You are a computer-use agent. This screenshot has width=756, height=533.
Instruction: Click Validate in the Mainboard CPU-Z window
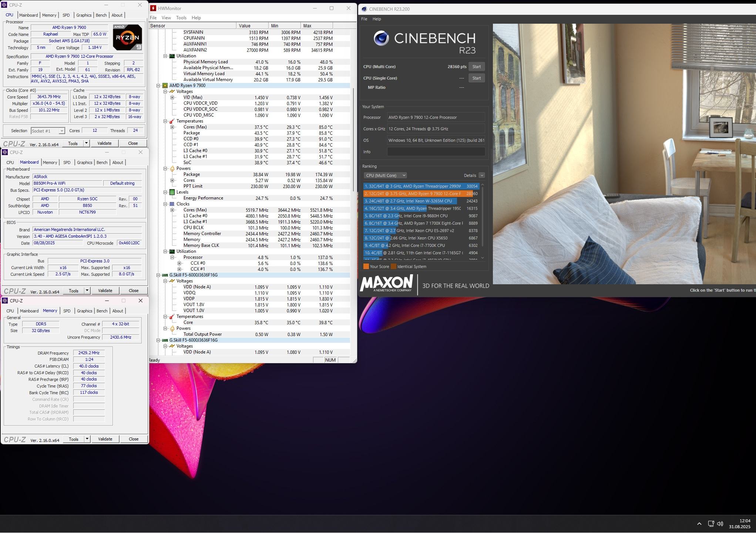[x=105, y=291]
